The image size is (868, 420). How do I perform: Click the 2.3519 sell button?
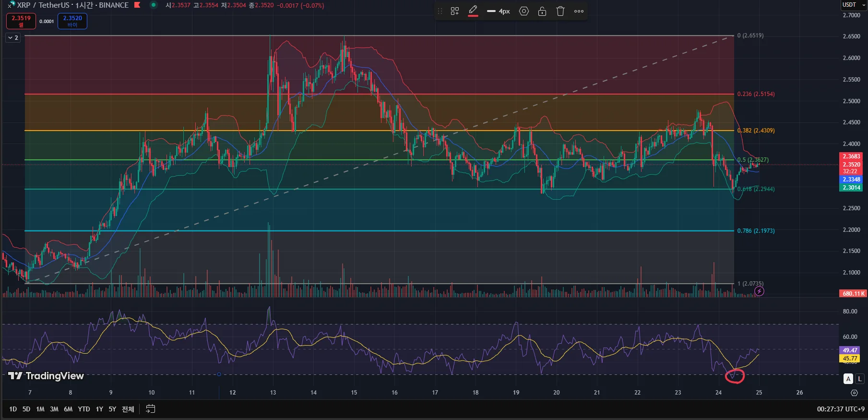(21, 21)
